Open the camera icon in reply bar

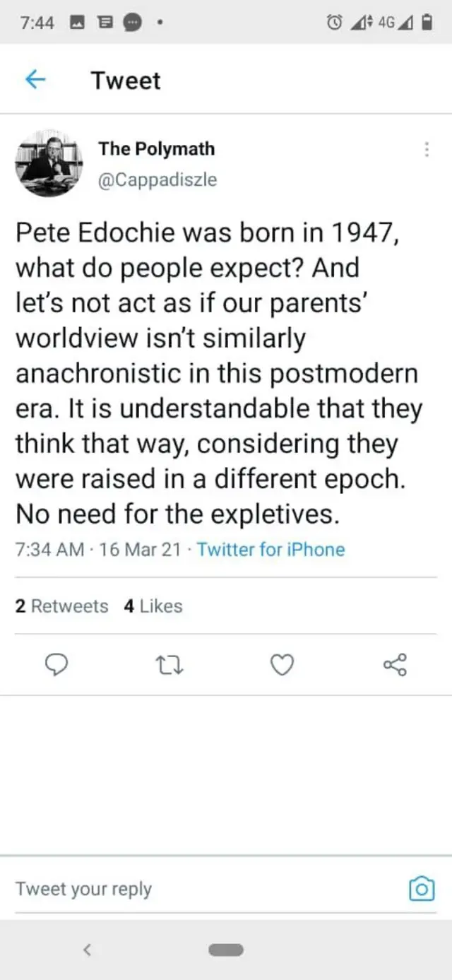click(422, 888)
